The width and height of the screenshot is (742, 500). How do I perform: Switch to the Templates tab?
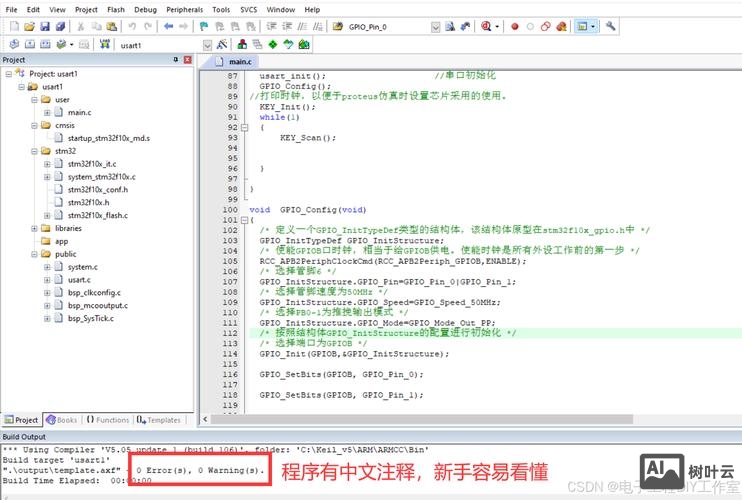click(159, 420)
